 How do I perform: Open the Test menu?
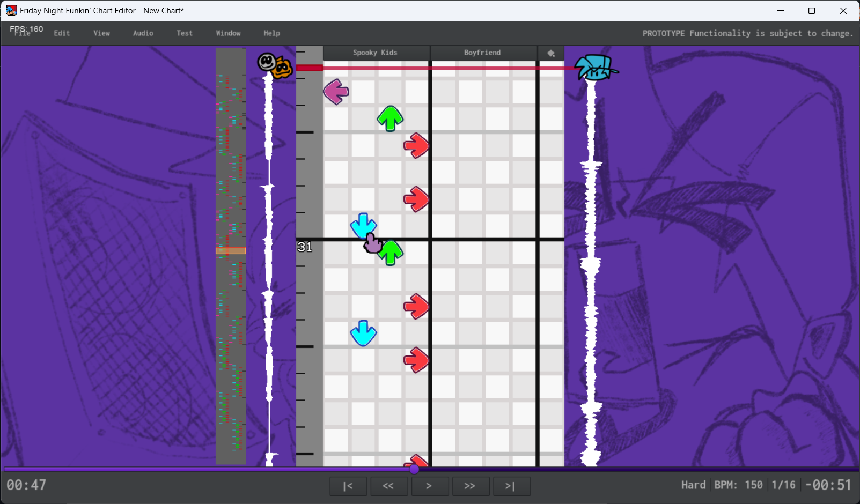(185, 33)
